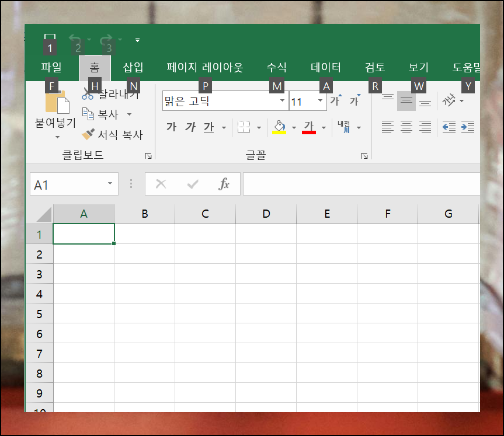Viewport: 504px width, 436px height.
Task: Select column G header
Action: pos(449,214)
